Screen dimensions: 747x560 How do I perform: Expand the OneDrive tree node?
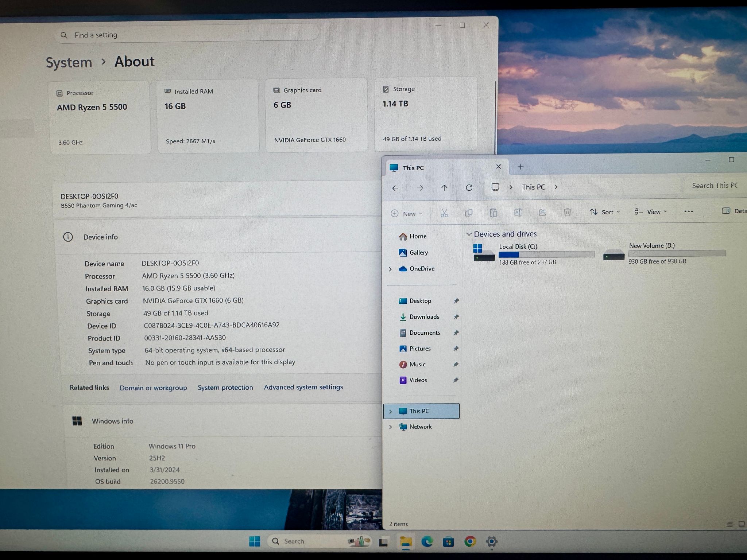tap(390, 269)
